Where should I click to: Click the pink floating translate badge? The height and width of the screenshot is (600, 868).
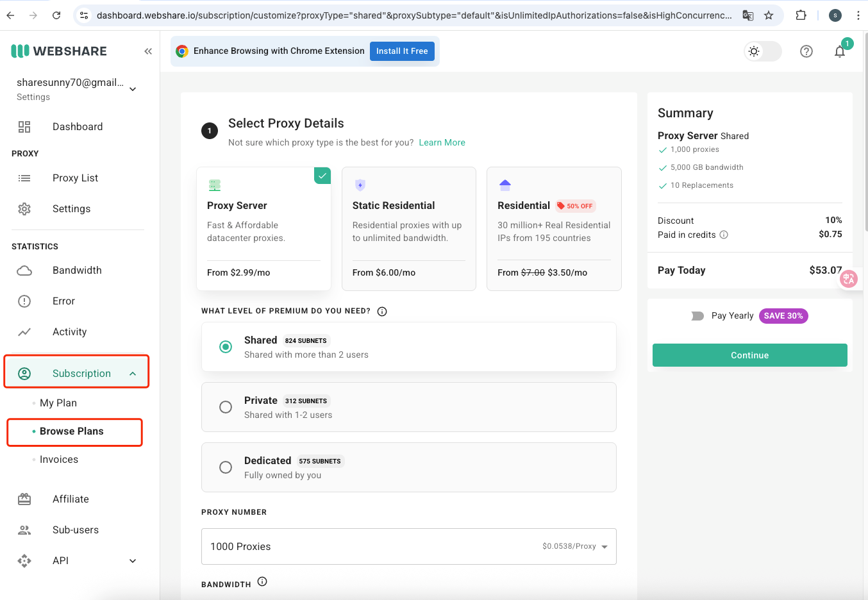[x=849, y=278]
